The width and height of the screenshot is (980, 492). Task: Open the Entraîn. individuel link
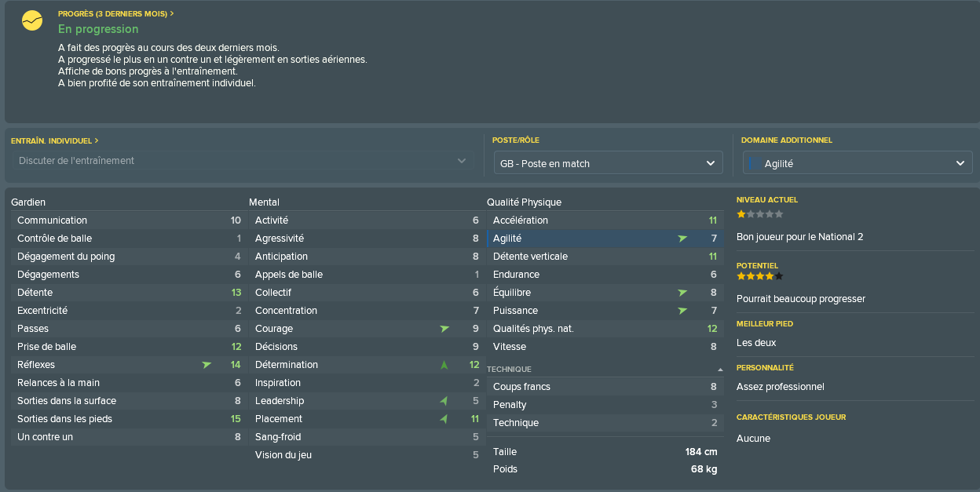[55, 140]
